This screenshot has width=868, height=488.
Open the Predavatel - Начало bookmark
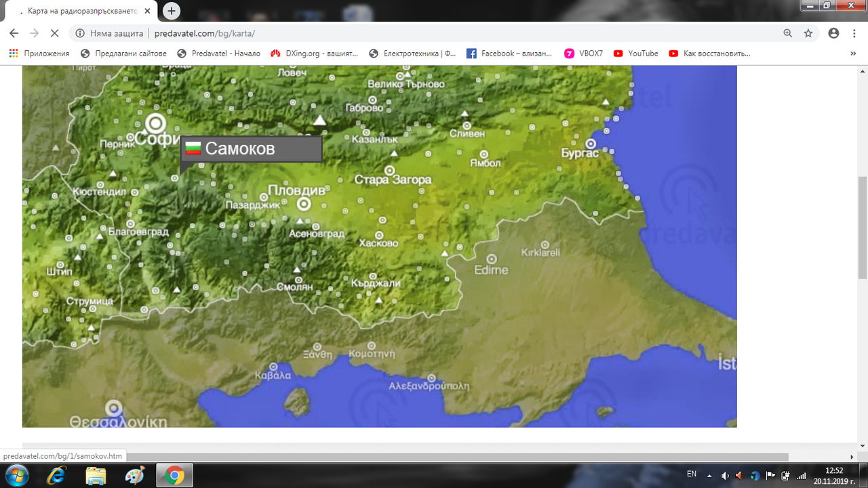pos(218,54)
